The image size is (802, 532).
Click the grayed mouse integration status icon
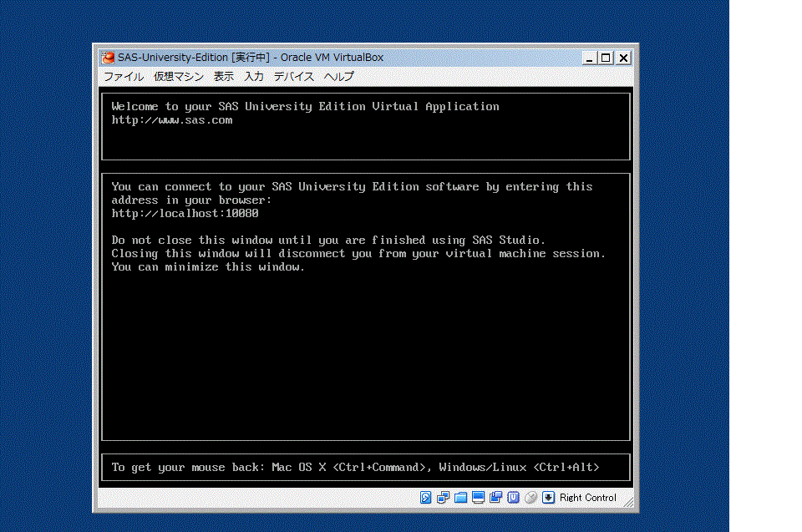click(x=531, y=497)
